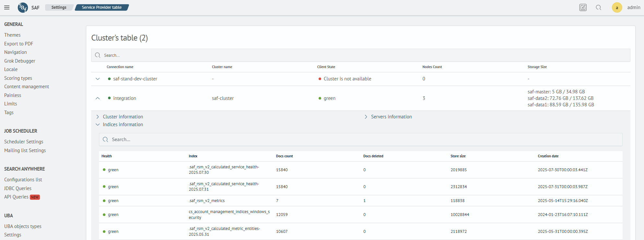The width and height of the screenshot is (644, 240).
Task: Open Scoring types
Action: pos(18,78)
